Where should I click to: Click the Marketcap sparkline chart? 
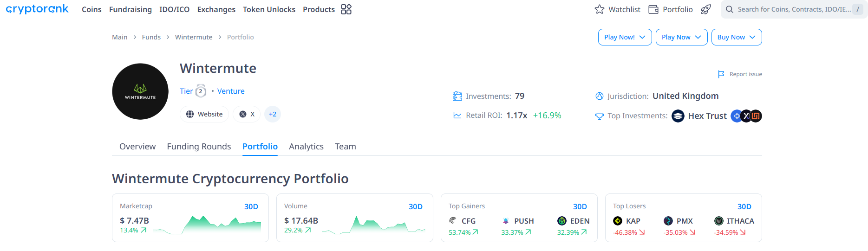[x=207, y=225]
